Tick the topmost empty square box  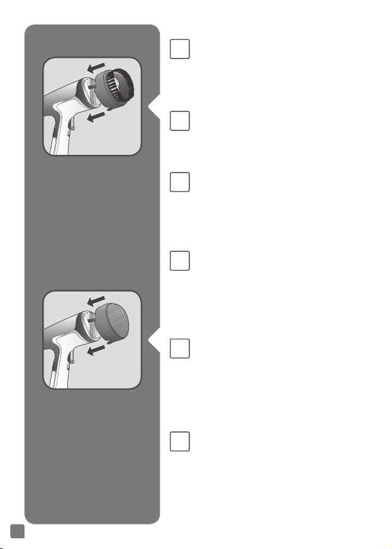pos(179,49)
